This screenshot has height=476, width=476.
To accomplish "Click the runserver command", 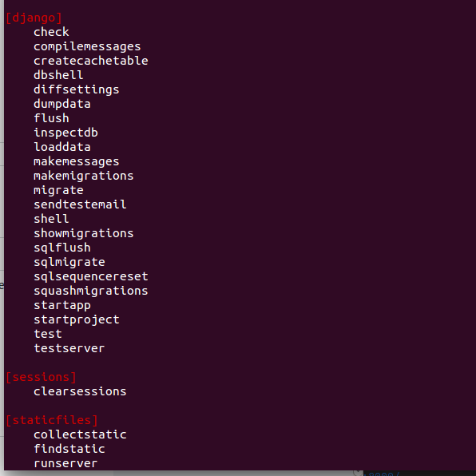I will (65, 463).
